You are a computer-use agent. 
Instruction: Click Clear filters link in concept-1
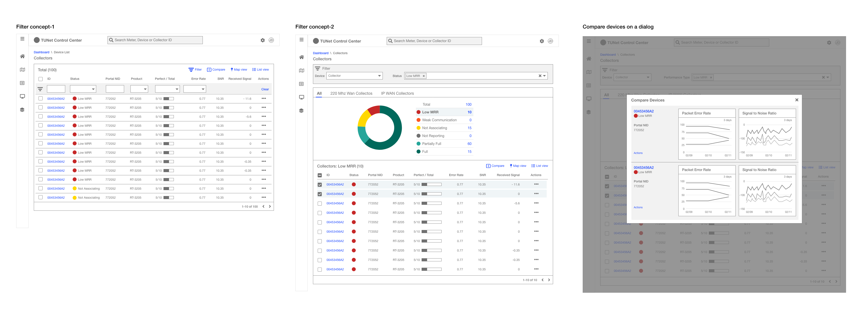point(265,89)
